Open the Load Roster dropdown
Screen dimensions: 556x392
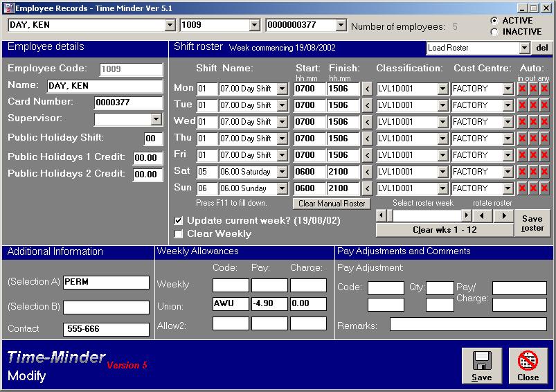[524, 48]
